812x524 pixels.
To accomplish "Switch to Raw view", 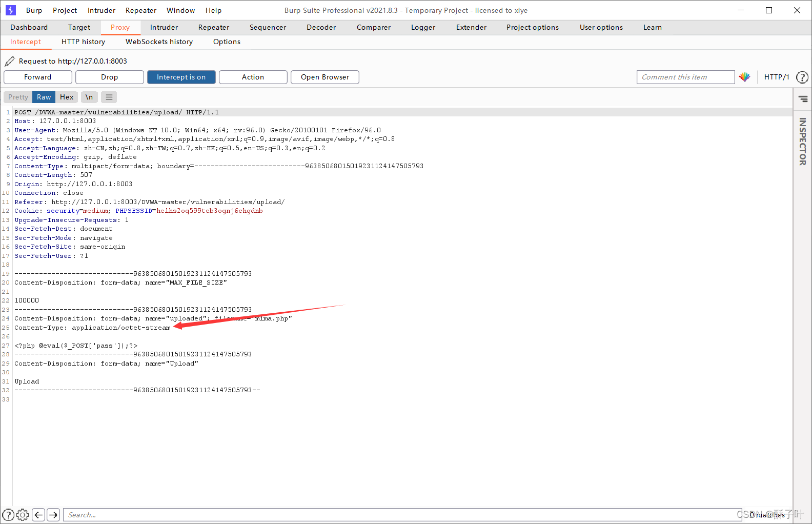I will (44, 97).
